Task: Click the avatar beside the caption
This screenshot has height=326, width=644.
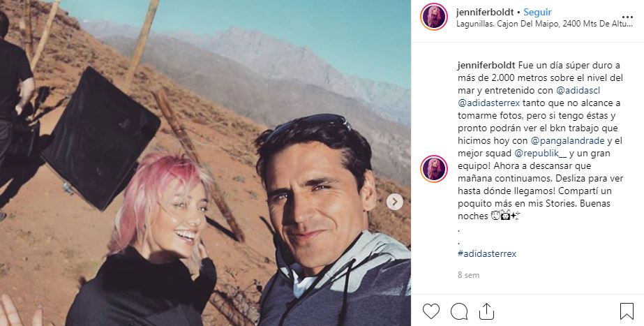Action: (434, 169)
